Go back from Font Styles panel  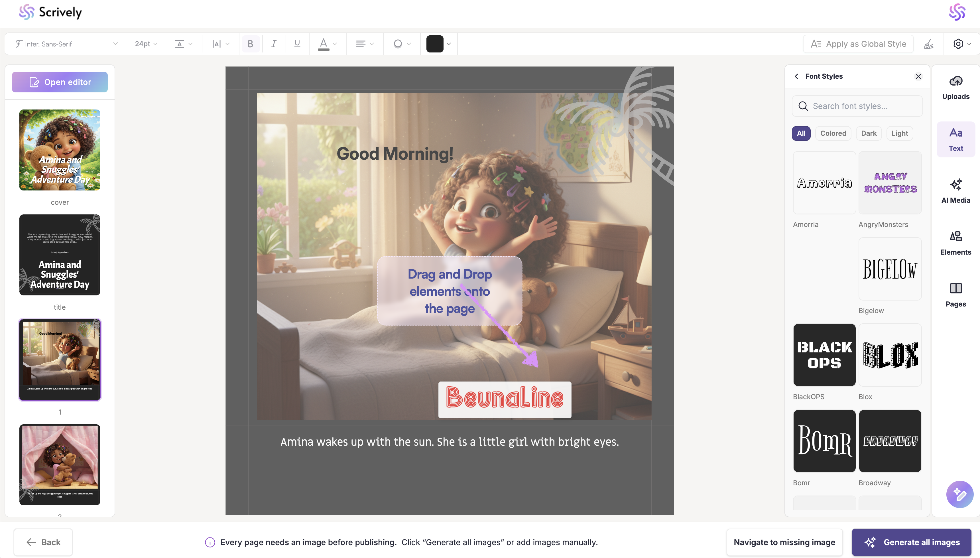(797, 76)
